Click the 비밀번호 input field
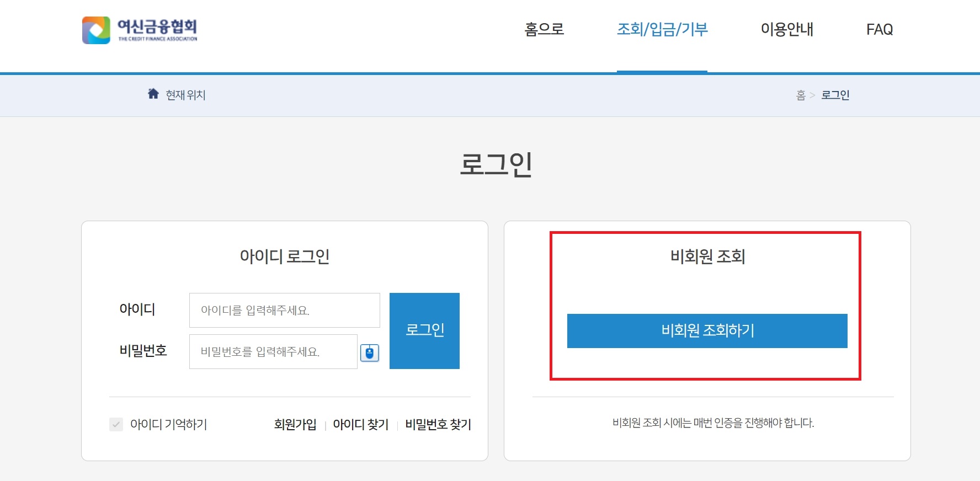 coord(273,351)
